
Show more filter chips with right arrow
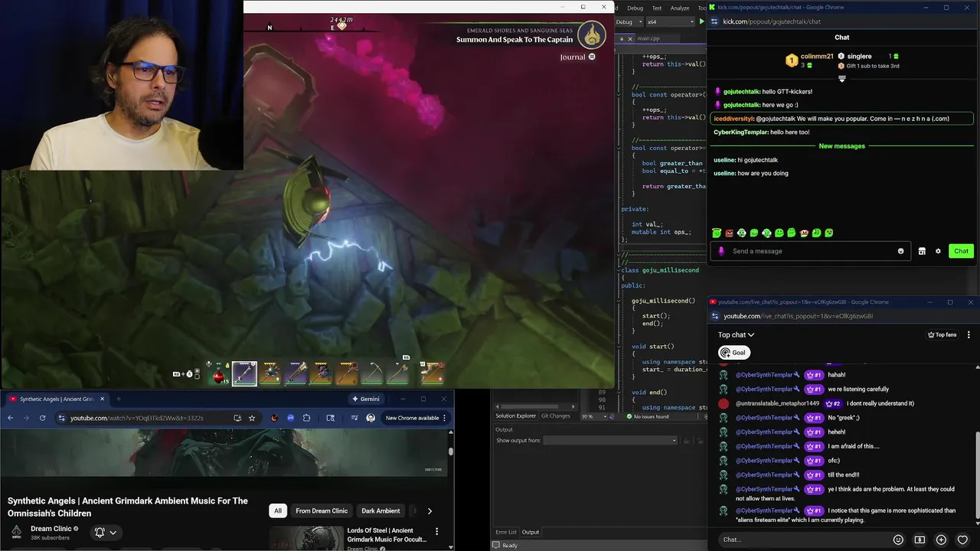click(x=430, y=510)
